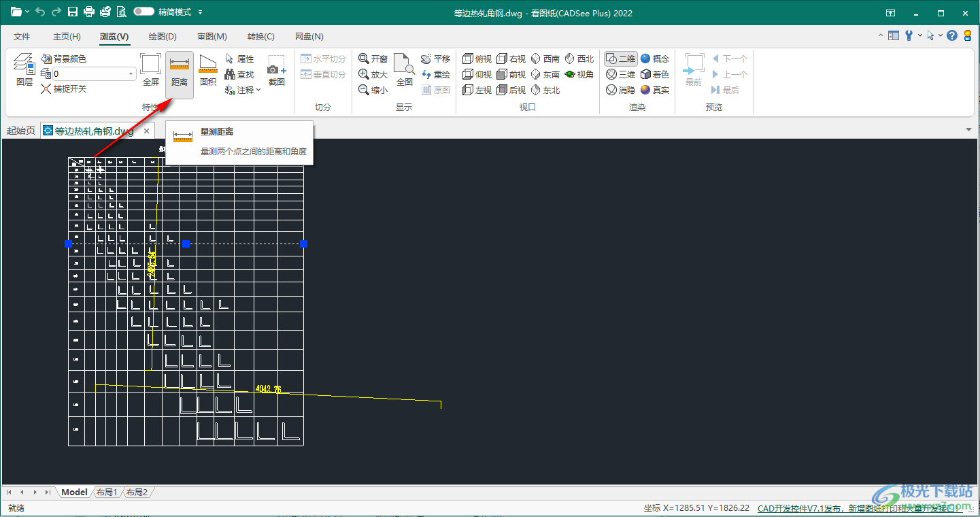Switch to 东北 northeast isometric view
980x517 pixels.
[545, 90]
